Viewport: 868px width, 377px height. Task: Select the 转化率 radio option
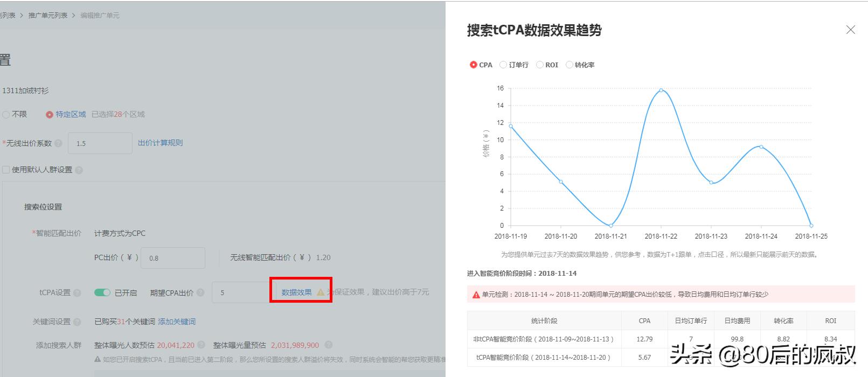(x=569, y=65)
